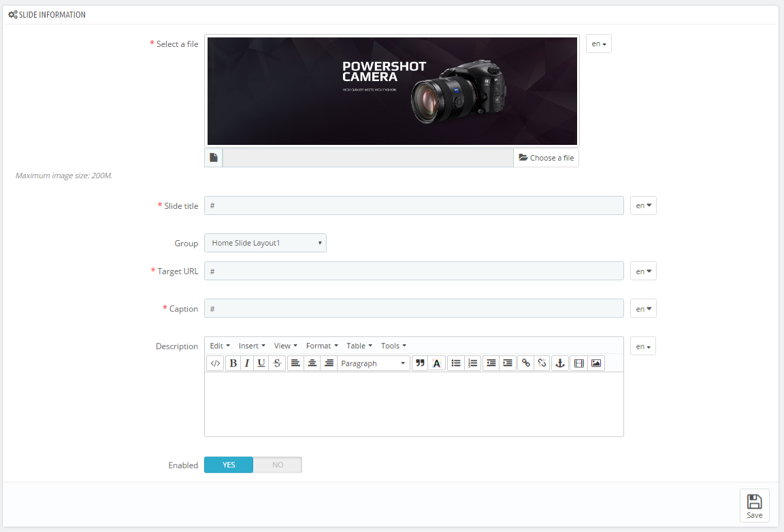Insert a bullet list

click(455, 363)
